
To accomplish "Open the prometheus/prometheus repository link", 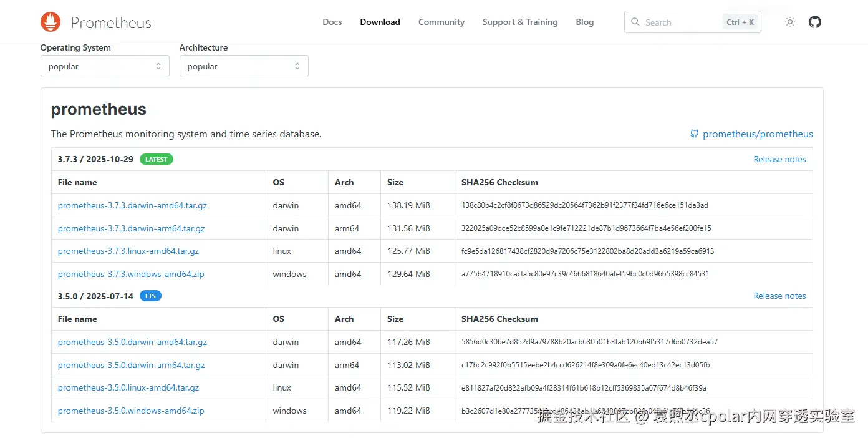I will tap(758, 134).
